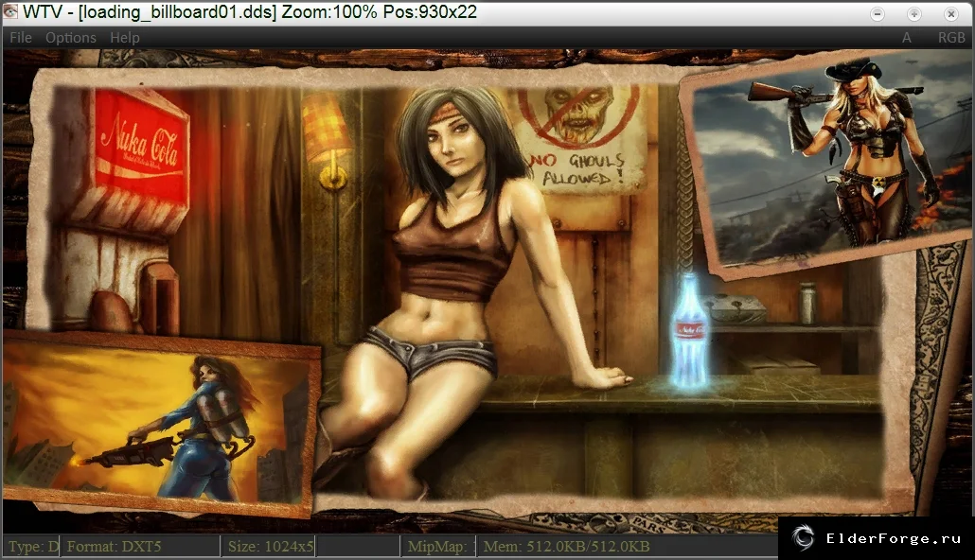Select the MipMap status bar field
Screen dimensions: 975x560
[437, 547]
